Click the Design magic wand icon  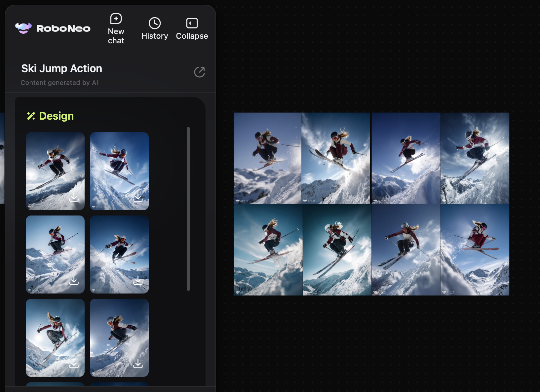[x=31, y=116]
